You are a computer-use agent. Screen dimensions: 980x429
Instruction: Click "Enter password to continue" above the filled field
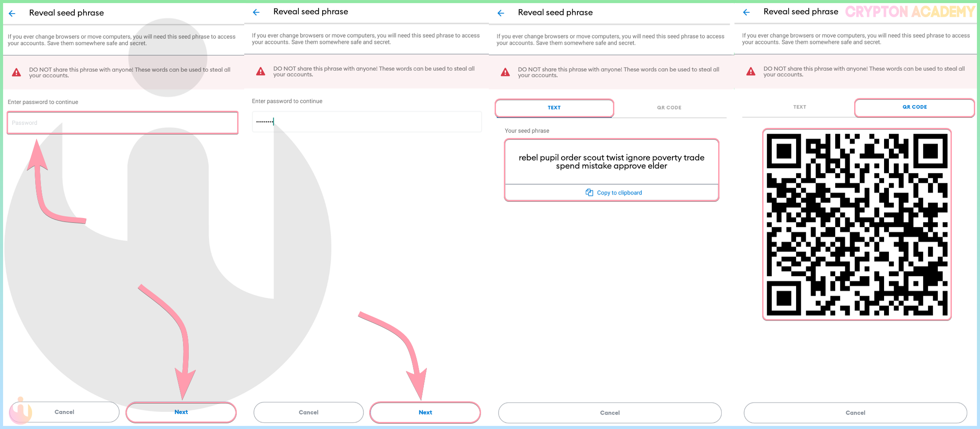pos(287,101)
